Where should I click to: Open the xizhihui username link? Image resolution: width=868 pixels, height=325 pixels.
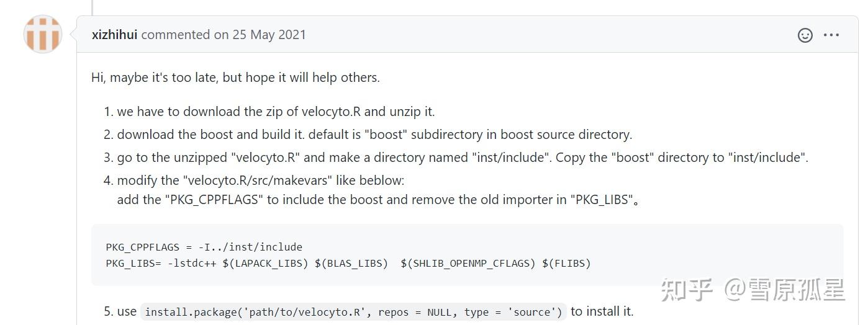(115, 35)
